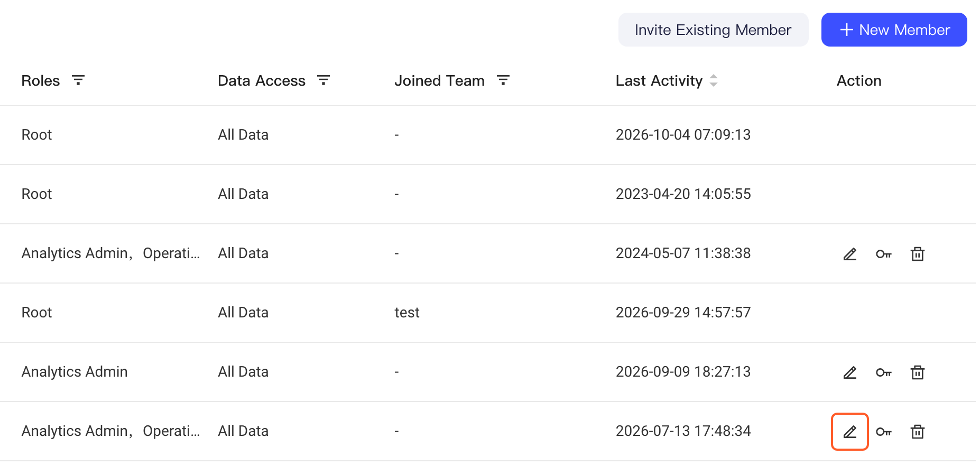
Task: Click the 2026-09-29 14:57:57 activity timestamp
Action: [x=683, y=313]
